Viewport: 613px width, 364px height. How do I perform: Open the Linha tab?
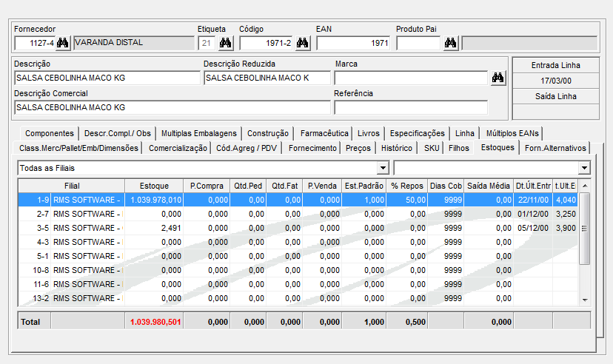point(464,134)
